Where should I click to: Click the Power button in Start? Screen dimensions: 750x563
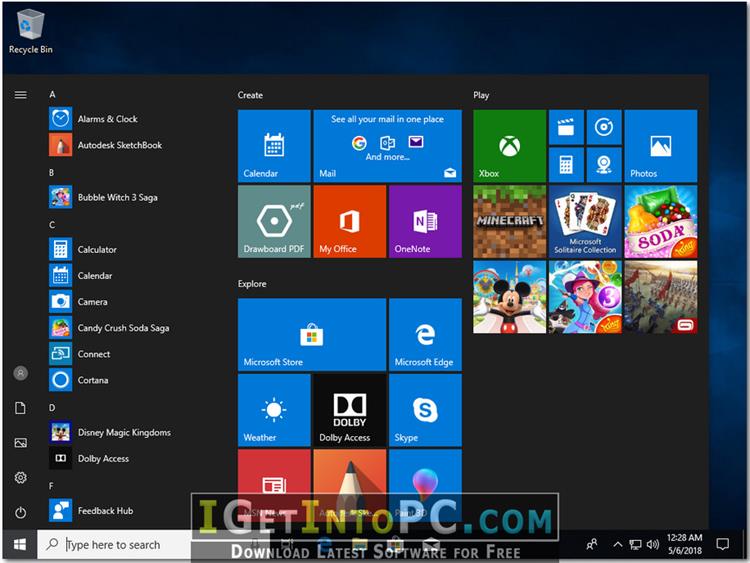[x=21, y=512]
